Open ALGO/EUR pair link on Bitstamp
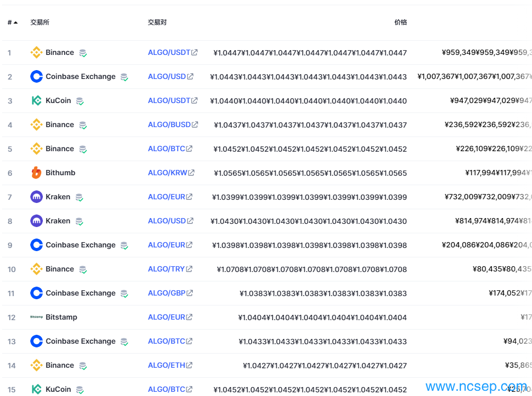The width and height of the screenshot is (532, 396). click(170, 317)
